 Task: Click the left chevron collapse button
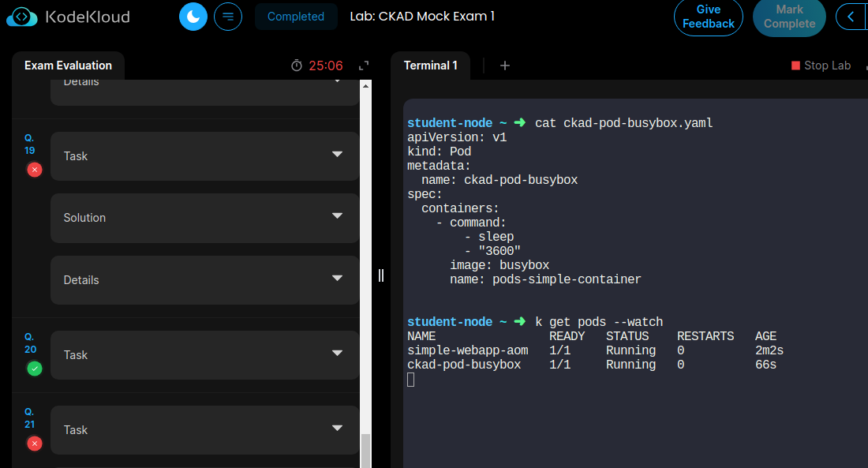851,17
